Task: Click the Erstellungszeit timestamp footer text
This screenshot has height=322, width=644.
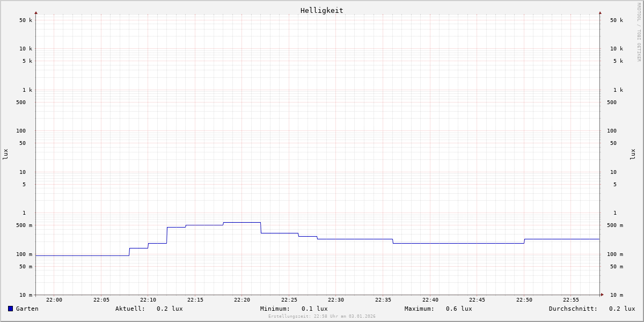Action: 322,317
